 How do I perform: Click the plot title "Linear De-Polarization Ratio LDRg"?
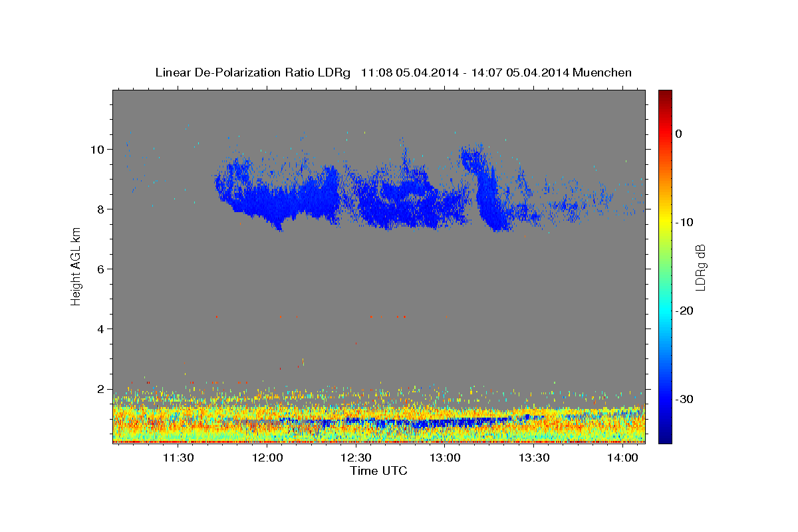252,72
